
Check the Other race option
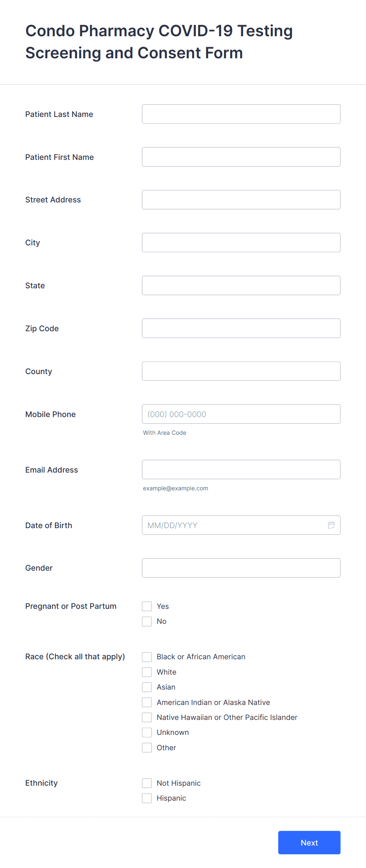tap(147, 747)
